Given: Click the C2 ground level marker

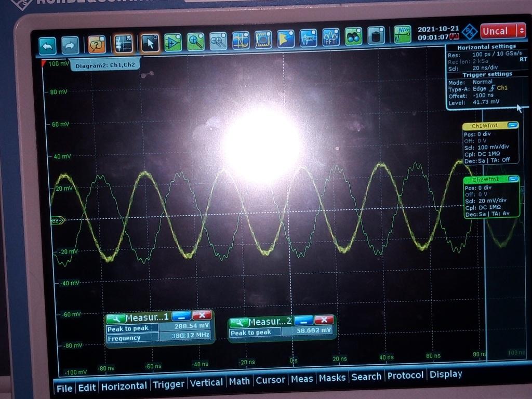Looking at the screenshot, I should pyautogui.click(x=58, y=220).
